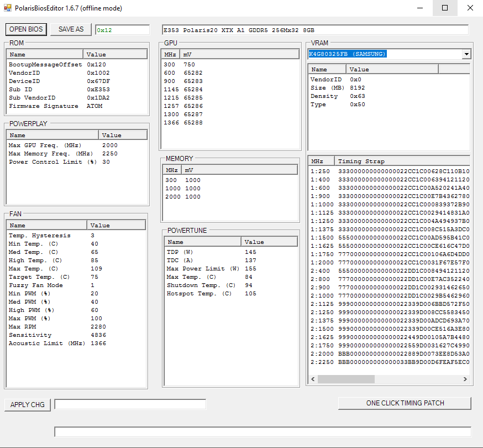Click the FAN Value column header
The width and height of the screenshot is (483, 448).
pyautogui.click(x=116, y=226)
